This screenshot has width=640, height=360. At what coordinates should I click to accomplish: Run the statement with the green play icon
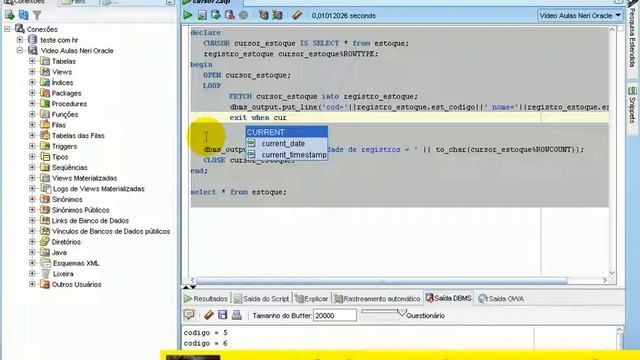pos(187,16)
